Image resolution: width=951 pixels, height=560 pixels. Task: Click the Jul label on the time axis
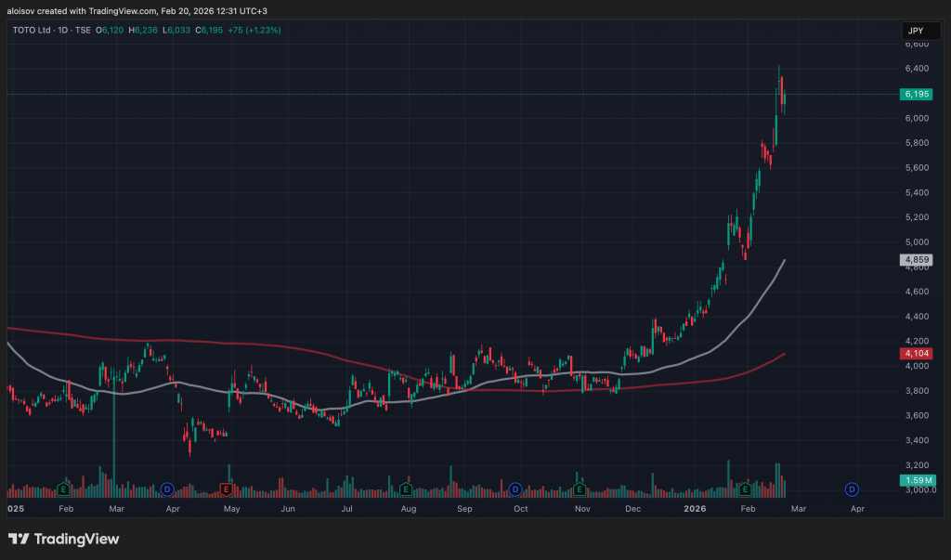(x=347, y=509)
